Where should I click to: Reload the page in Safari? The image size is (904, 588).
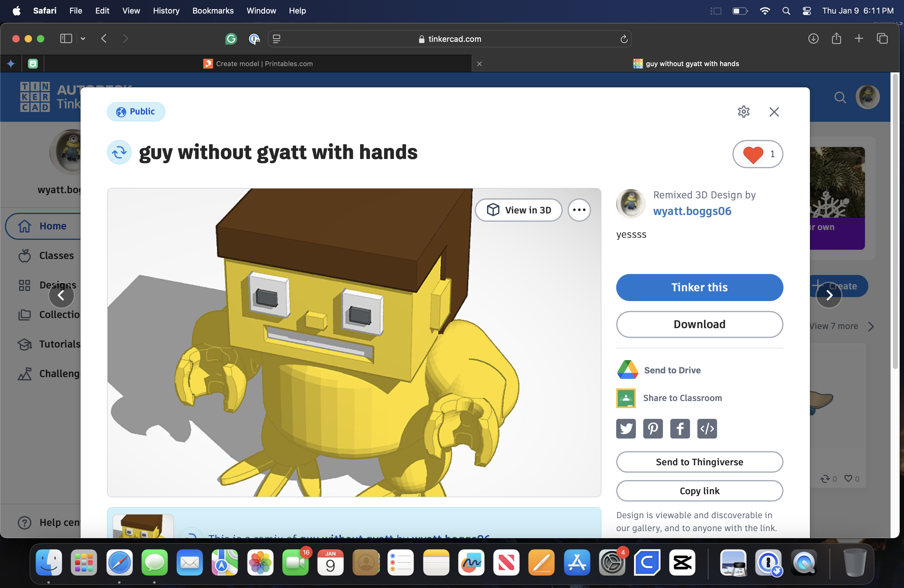coord(624,39)
